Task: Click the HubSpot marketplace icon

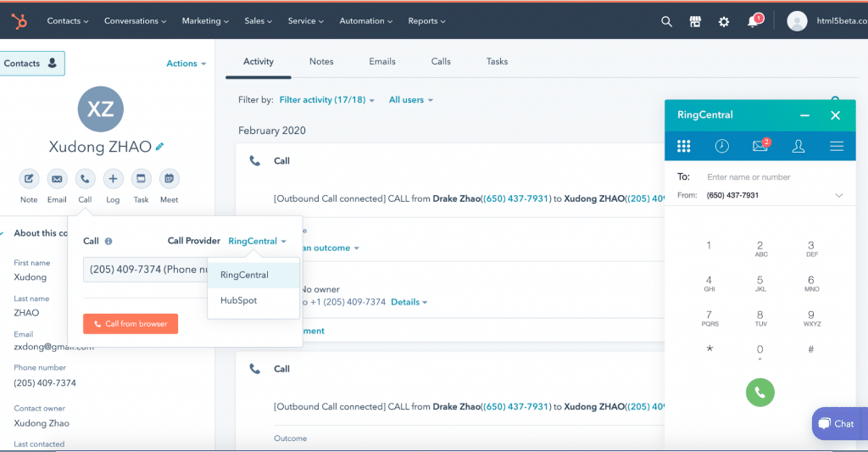Action: coord(695,21)
